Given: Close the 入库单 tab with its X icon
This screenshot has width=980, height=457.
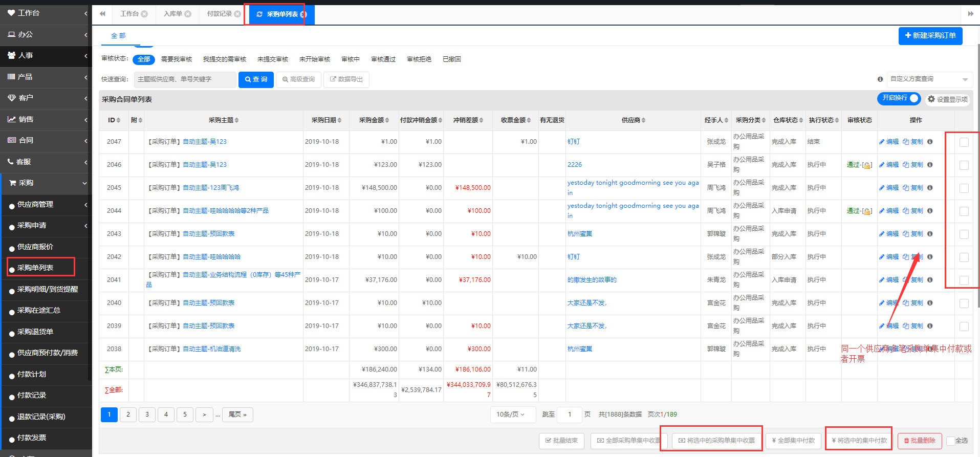Looking at the screenshot, I should [188, 14].
